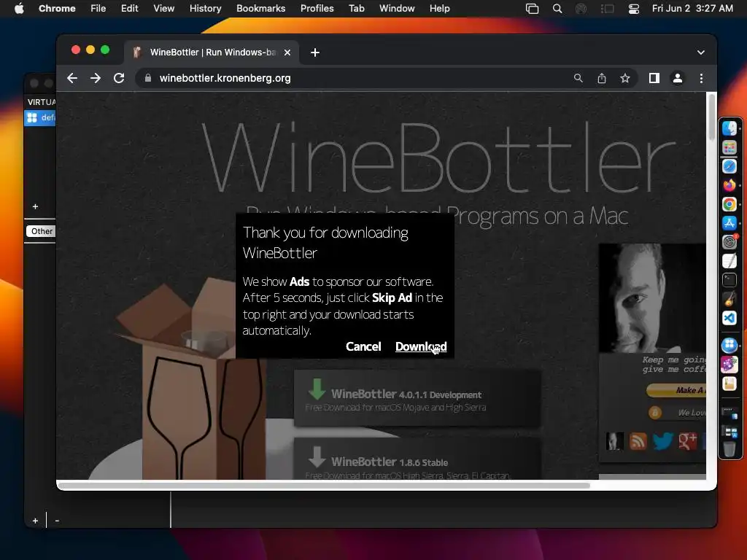Screen dimensions: 747x560
Task: Click the plus above Other in background window
Action: pos(35,206)
